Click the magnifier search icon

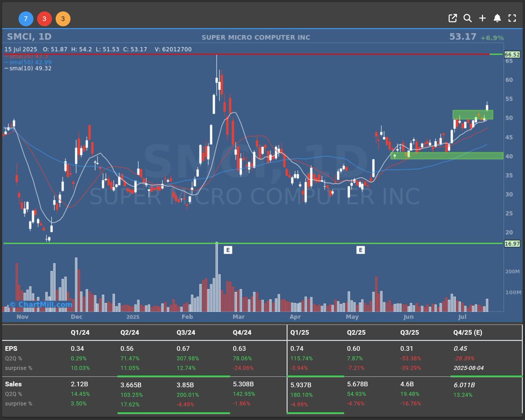tap(467, 18)
